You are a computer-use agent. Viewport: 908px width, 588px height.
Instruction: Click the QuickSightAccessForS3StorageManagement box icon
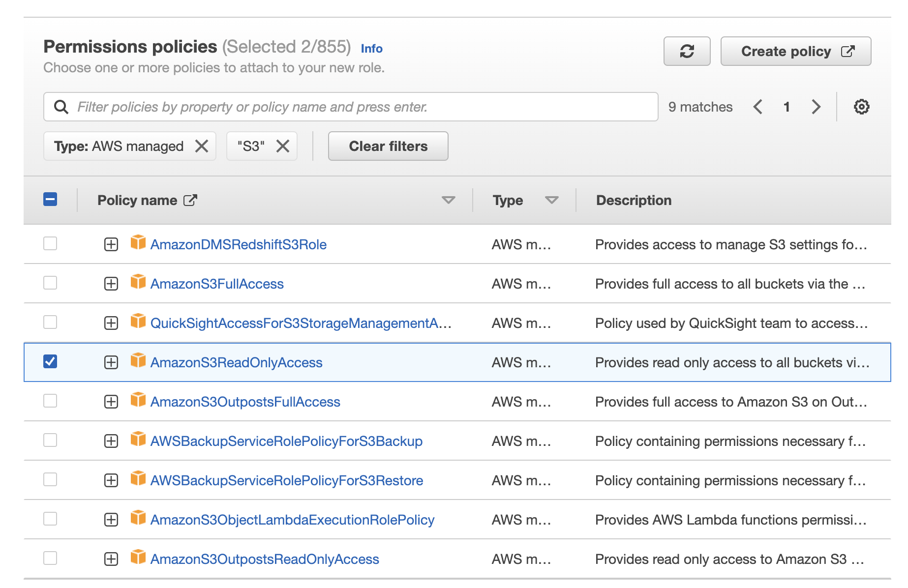(x=138, y=321)
